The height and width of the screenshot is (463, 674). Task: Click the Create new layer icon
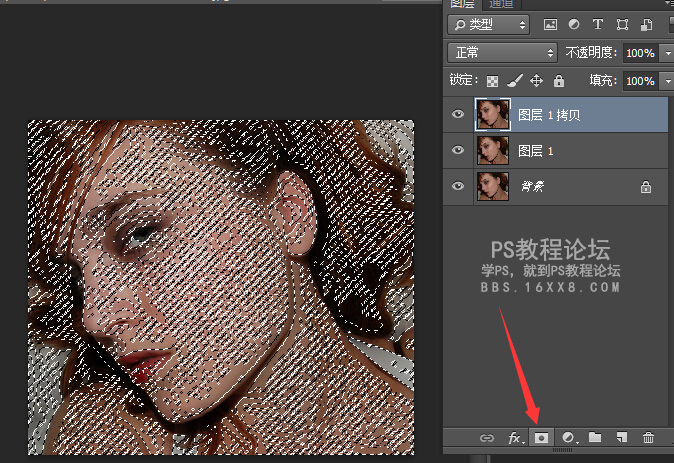pyautogui.click(x=621, y=437)
